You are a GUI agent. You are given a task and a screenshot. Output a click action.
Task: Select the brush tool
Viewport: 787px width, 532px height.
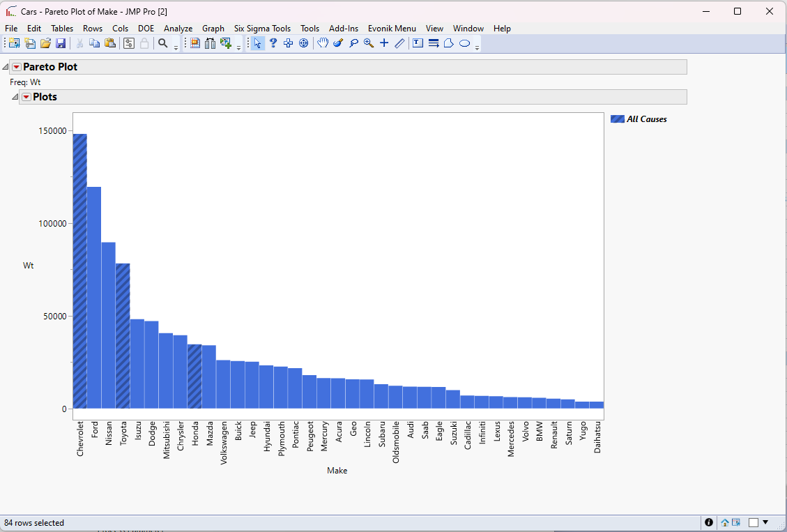pos(337,43)
